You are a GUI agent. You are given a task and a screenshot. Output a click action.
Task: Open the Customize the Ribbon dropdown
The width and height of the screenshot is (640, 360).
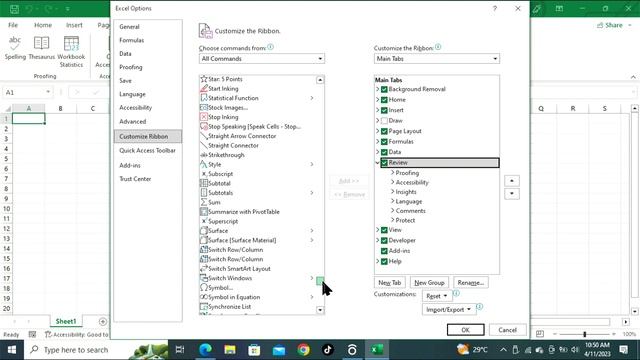(x=436, y=59)
